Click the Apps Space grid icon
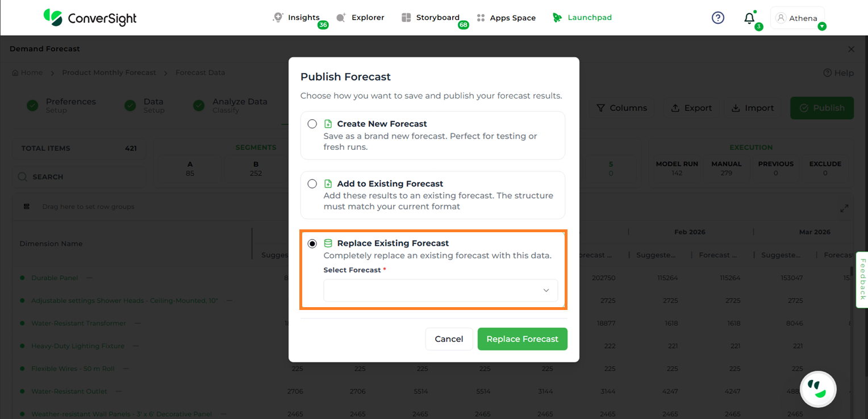Image resolution: width=868 pixels, height=419 pixels. click(481, 18)
